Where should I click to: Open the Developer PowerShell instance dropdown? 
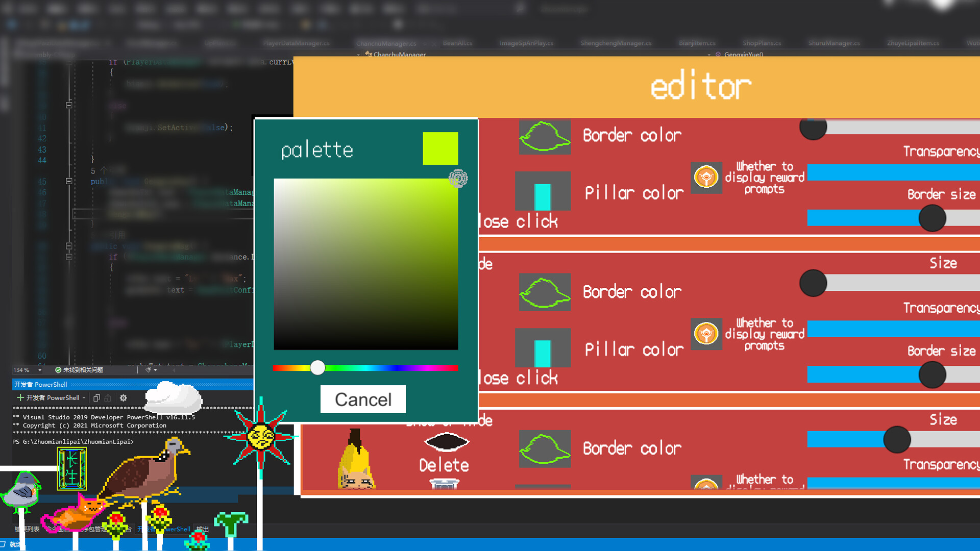pyautogui.click(x=83, y=398)
